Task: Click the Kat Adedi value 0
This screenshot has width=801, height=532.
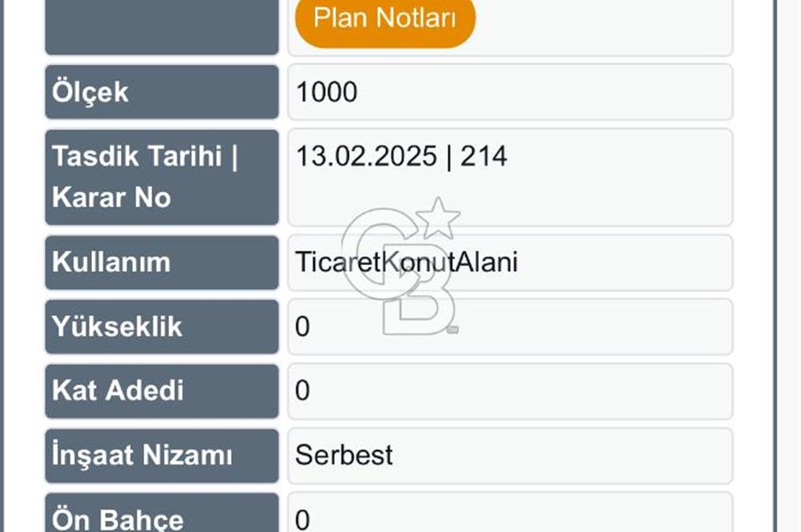Action: tap(303, 391)
